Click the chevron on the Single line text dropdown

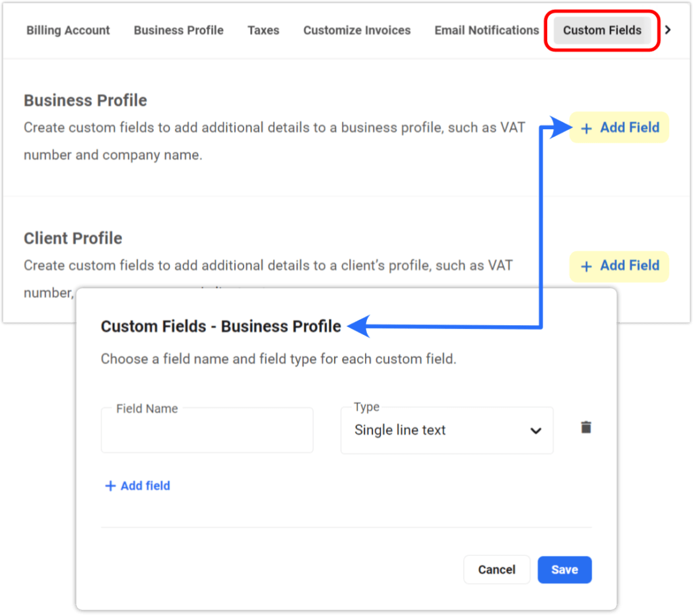[x=537, y=430]
